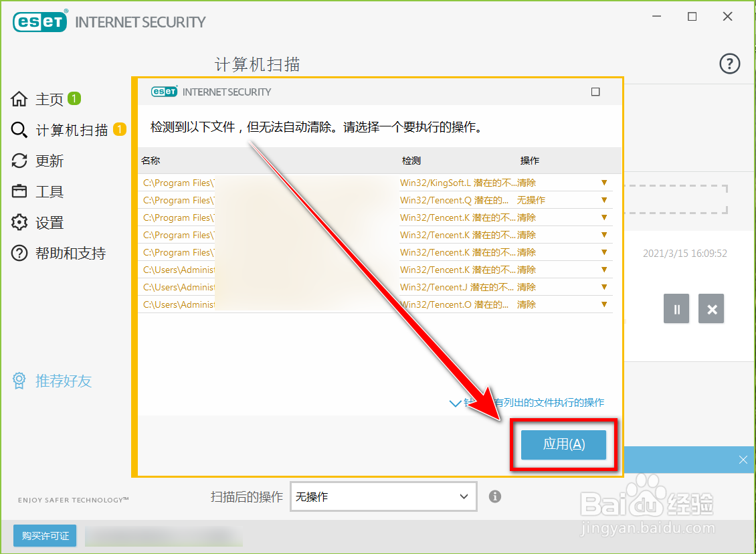Click 无操作 action in Tencent.Q row
756x554 pixels.
(x=531, y=200)
